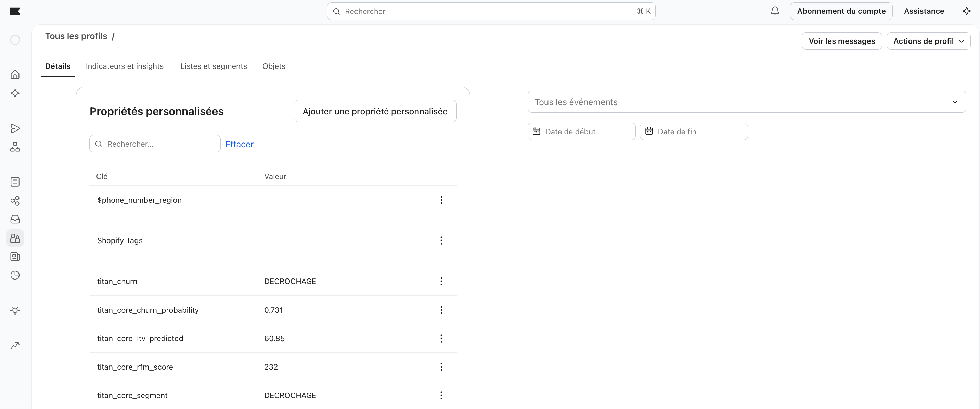The width and height of the screenshot is (980, 409).
Task: Click the Shopify Tags key
Action: coord(119,240)
